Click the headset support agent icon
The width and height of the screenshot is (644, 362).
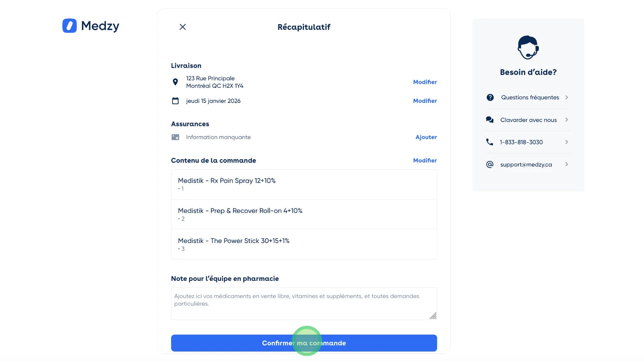tap(528, 47)
